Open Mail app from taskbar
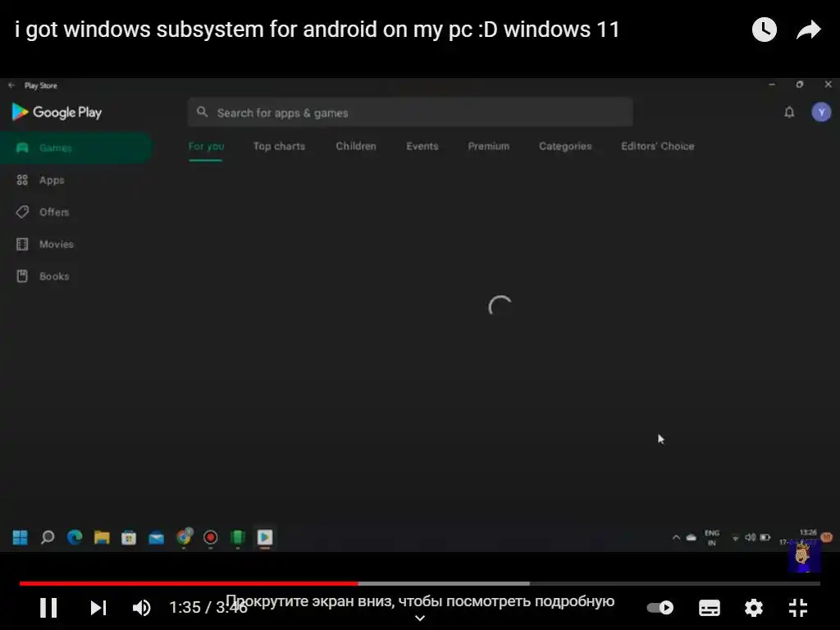The height and width of the screenshot is (630, 840). (156, 536)
